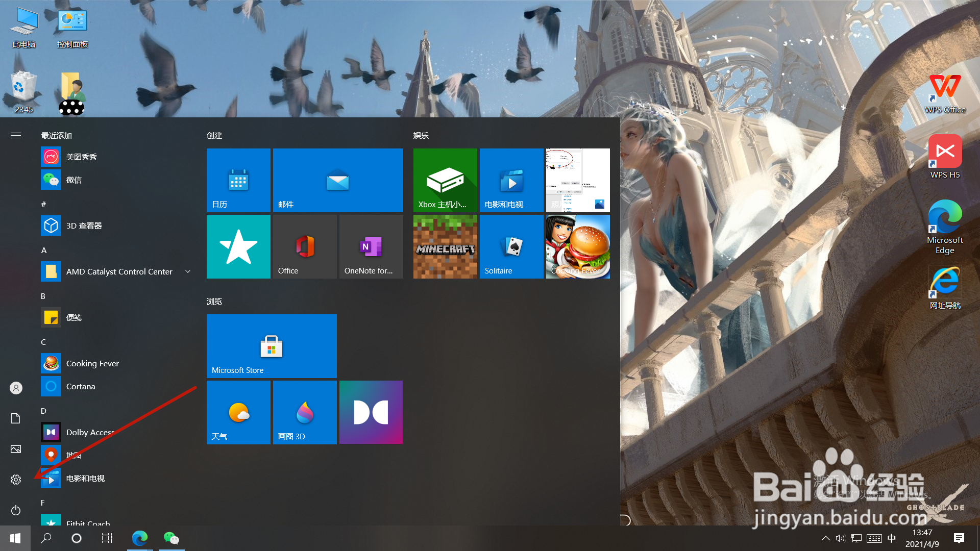
Task: Open the OneNote for... tile
Action: 371,246
